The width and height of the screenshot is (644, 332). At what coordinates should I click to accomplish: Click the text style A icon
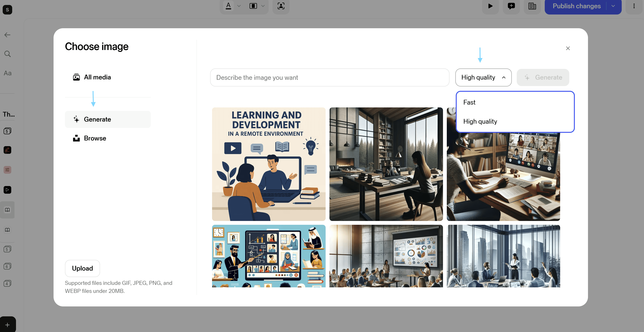[x=228, y=6]
